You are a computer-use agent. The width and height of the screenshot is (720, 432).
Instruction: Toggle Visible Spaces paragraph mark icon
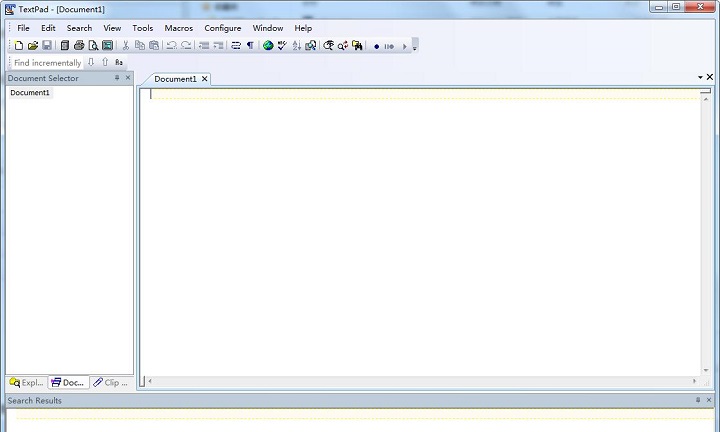coord(250,45)
